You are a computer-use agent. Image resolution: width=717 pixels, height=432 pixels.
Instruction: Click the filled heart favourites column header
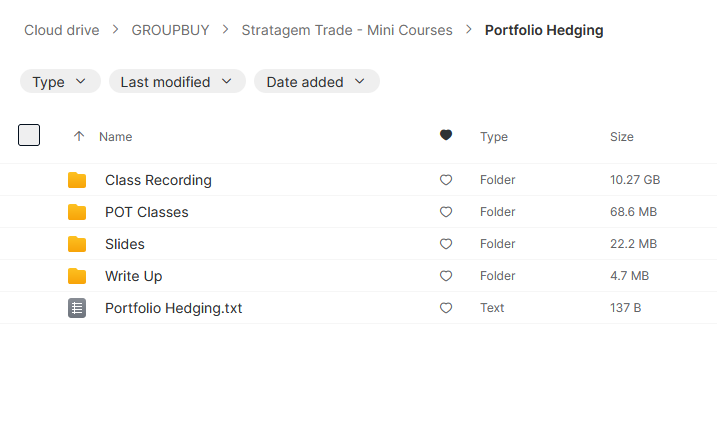446,135
